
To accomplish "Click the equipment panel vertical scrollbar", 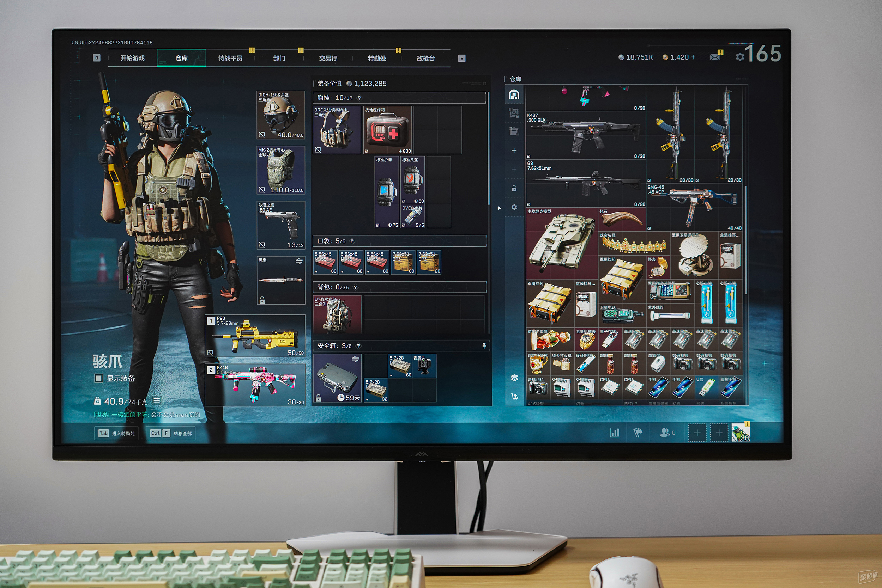I will [x=489, y=148].
